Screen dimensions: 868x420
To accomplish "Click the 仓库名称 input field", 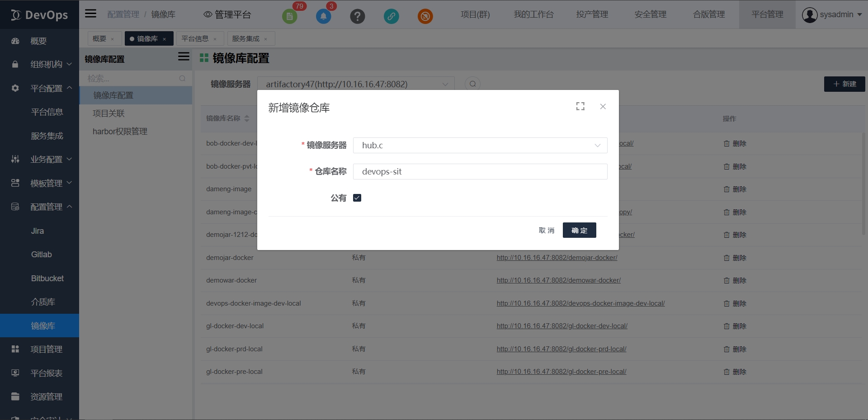I will (480, 172).
